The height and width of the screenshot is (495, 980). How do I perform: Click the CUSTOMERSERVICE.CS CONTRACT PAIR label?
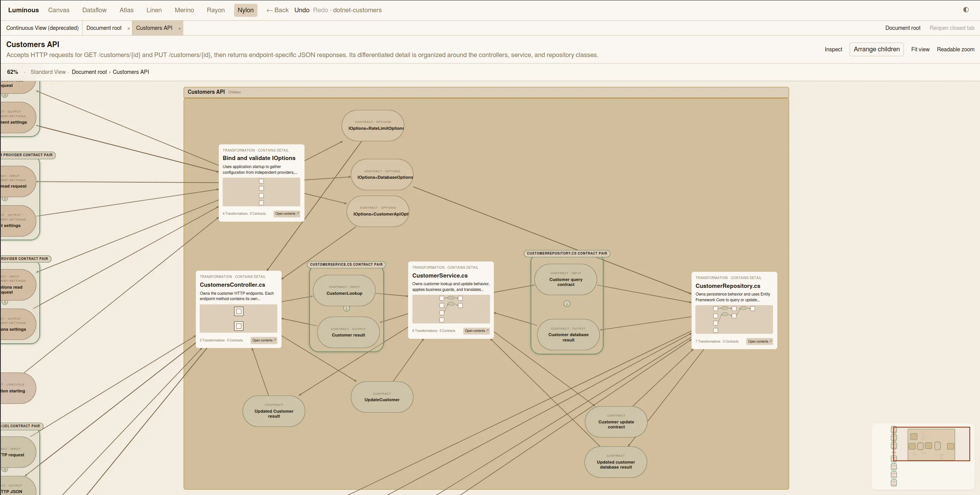click(346, 265)
